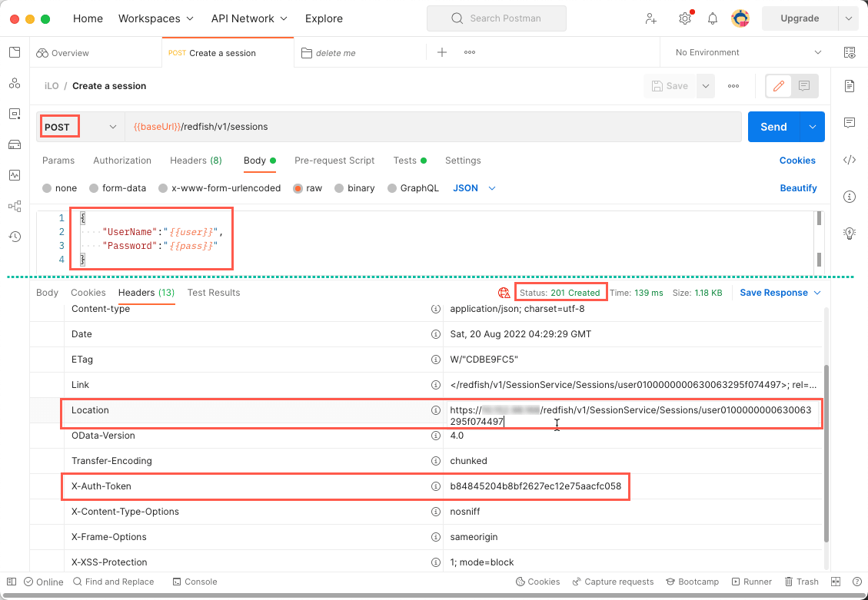Open the request Info icon
The width and height of the screenshot is (868, 600).
pos(850,197)
